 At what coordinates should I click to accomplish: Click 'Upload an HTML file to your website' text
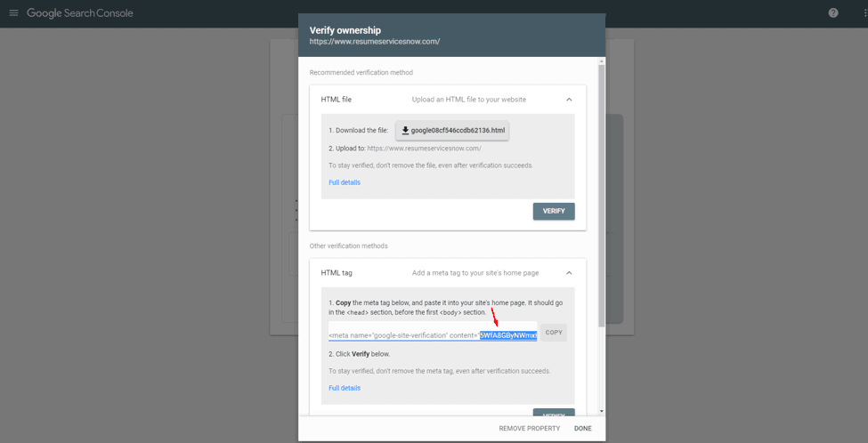469,100
